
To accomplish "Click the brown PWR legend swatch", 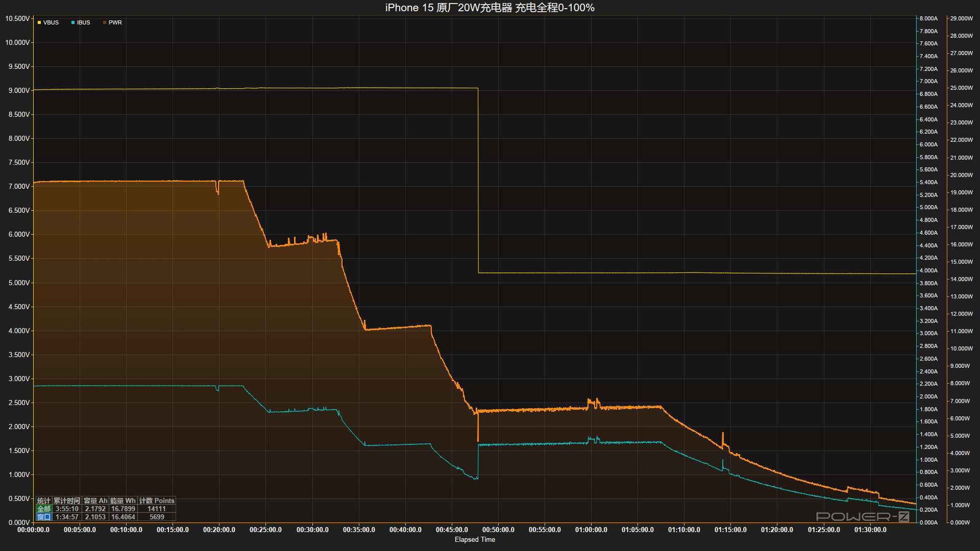I will point(105,22).
